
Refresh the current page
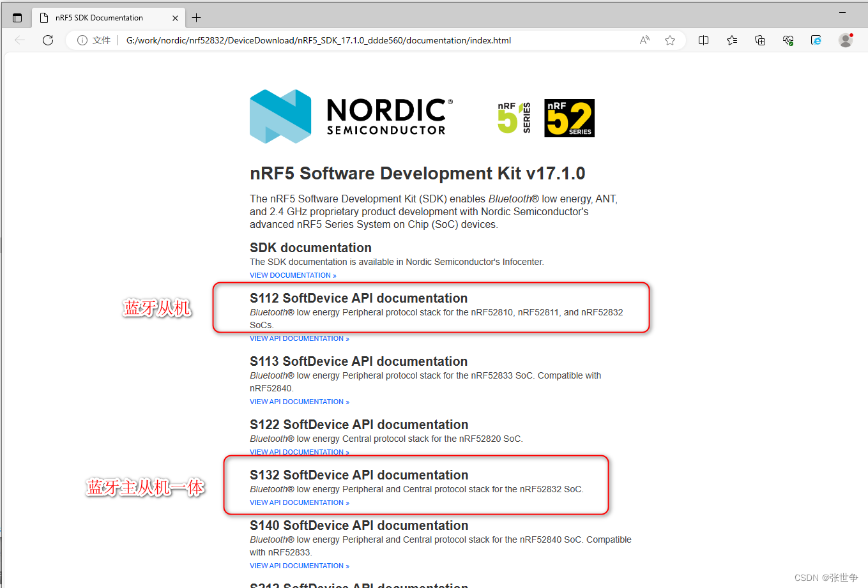point(48,40)
